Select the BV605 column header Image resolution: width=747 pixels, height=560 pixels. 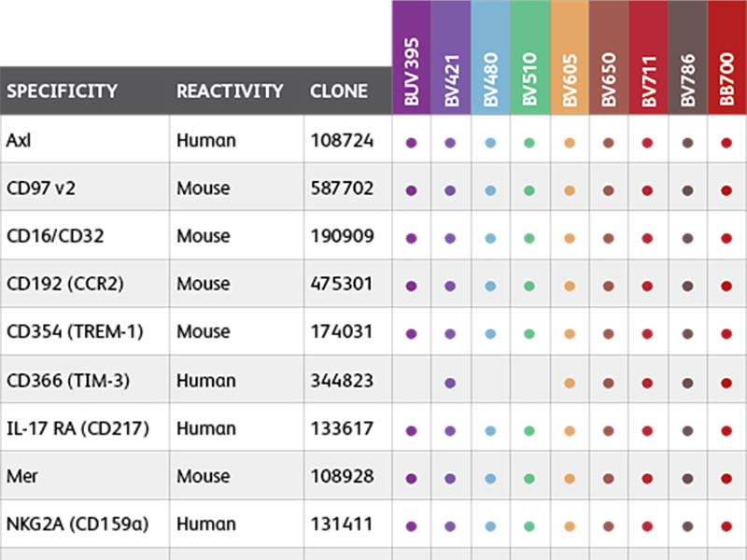pyautogui.click(x=570, y=57)
